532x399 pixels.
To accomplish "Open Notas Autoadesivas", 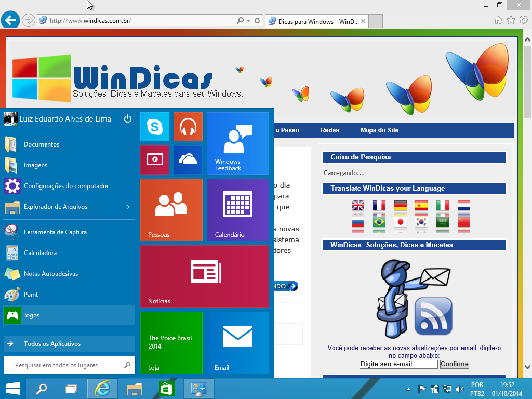I will (69, 274).
